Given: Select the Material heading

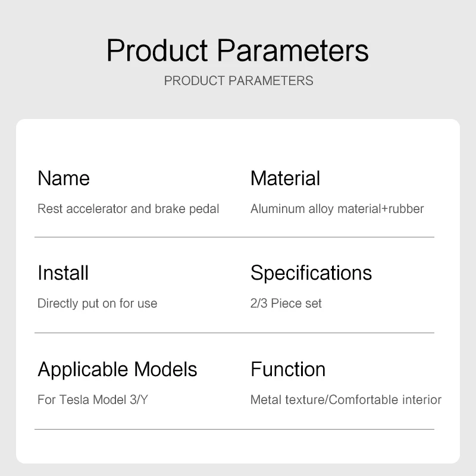Looking at the screenshot, I should [285, 178].
